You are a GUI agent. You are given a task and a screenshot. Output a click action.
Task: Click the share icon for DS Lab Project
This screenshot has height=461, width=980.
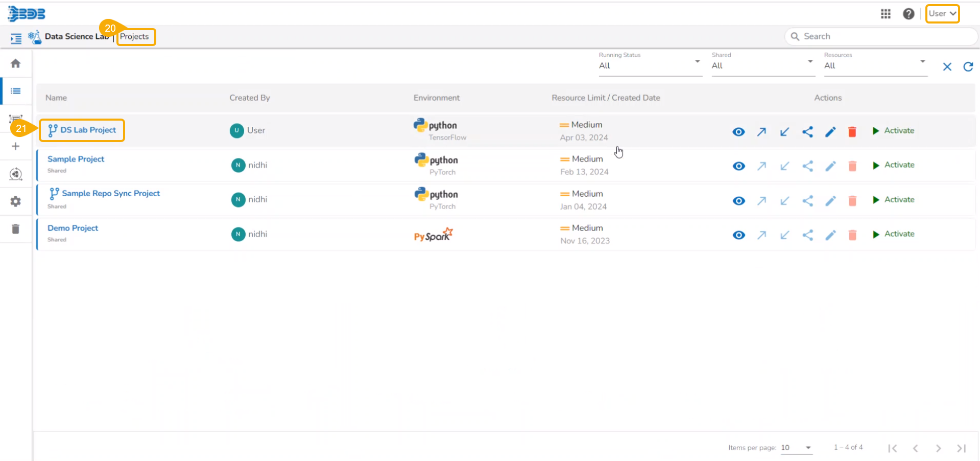pyautogui.click(x=807, y=132)
